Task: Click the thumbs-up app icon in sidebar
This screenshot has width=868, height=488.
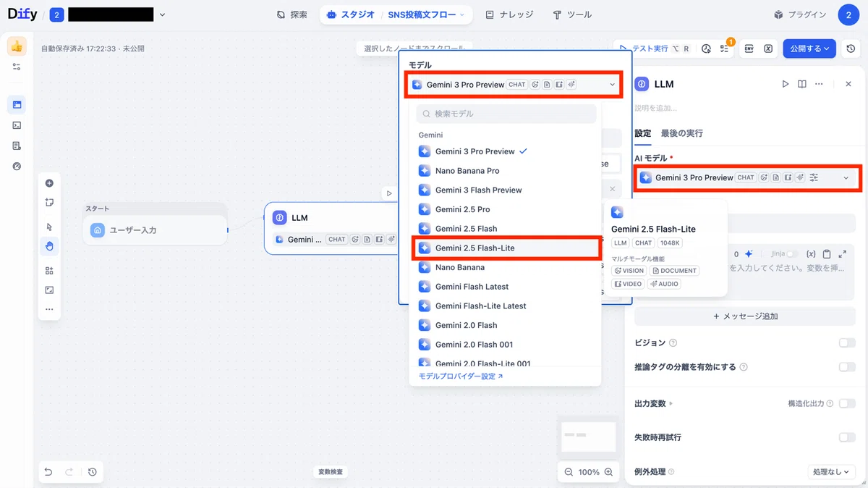Action: (x=17, y=47)
